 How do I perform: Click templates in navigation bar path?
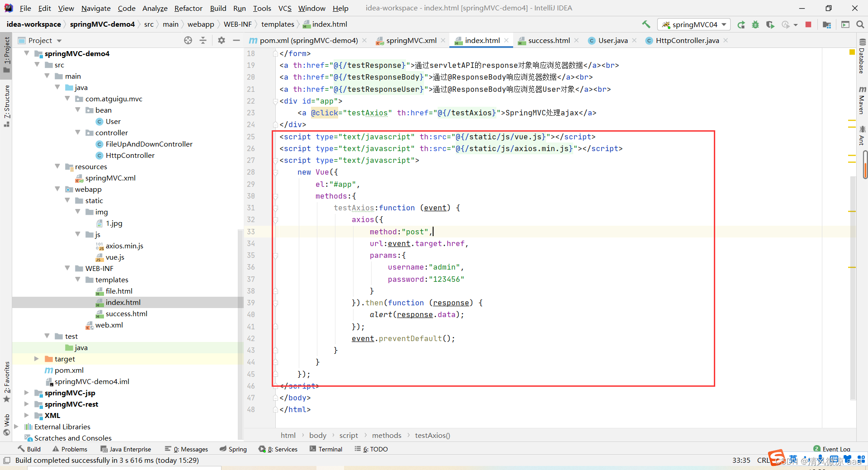(x=278, y=24)
